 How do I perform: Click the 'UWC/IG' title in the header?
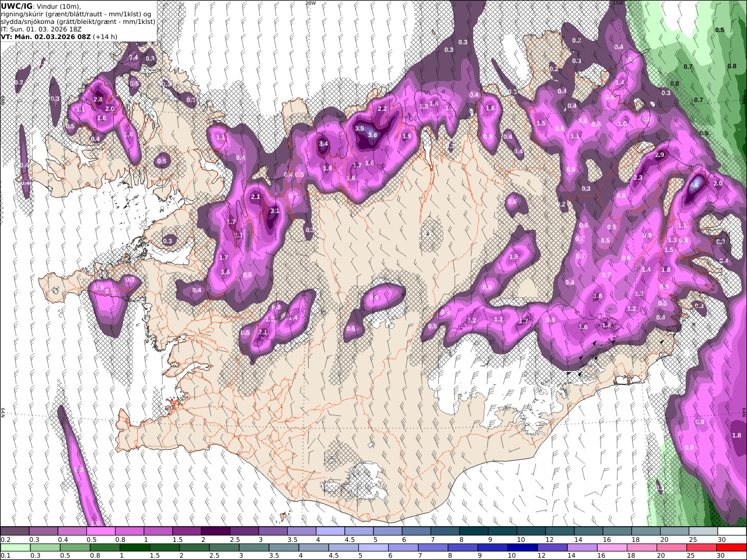16,6
